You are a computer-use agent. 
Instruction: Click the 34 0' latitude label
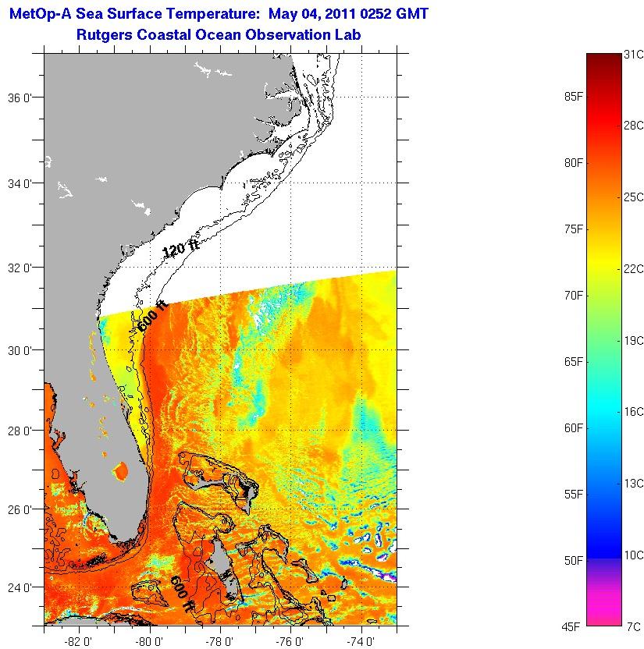point(20,183)
